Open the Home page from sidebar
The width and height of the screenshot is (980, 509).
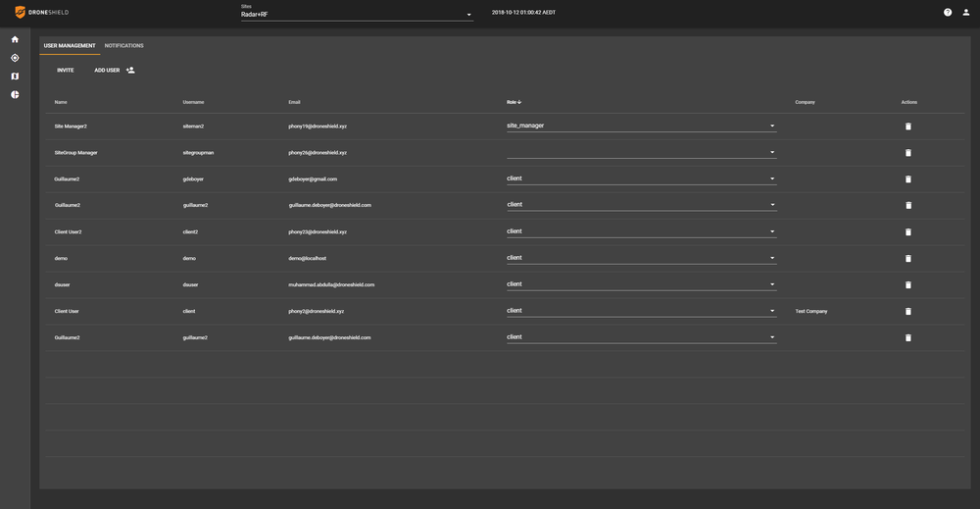[15, 39]
